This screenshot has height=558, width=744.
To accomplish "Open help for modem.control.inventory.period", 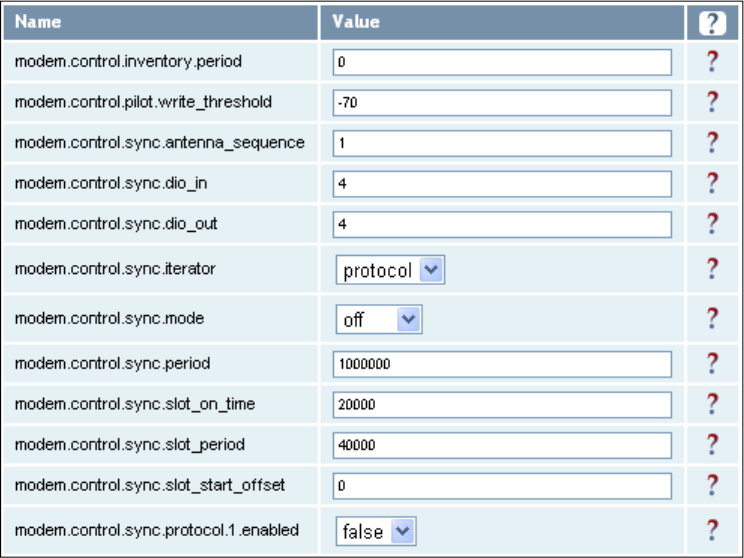I will tap(712, 61).
